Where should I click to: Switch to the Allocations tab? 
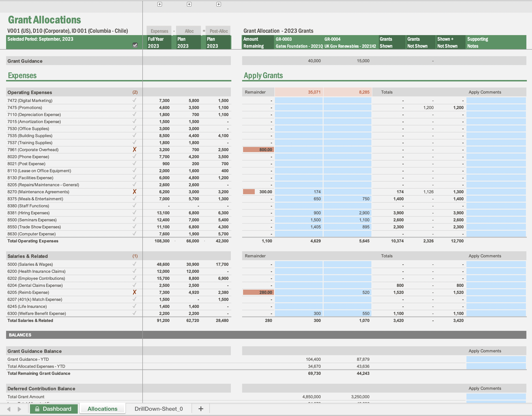pyautogui.click(x=102, y=409)
